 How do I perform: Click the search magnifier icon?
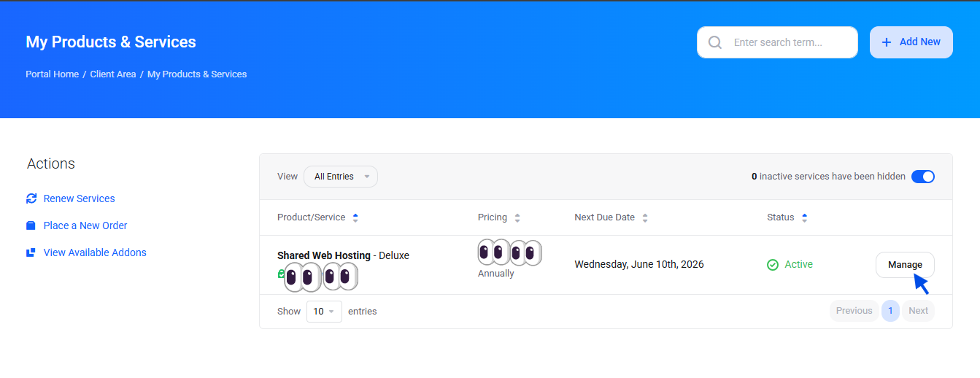pos(715,42)
